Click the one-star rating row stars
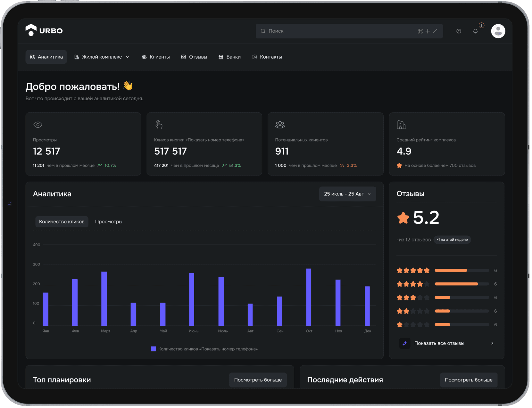 point(413,325)
